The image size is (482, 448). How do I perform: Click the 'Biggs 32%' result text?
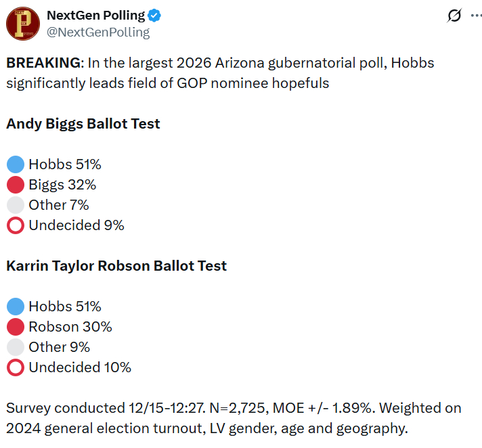[62, 185]
